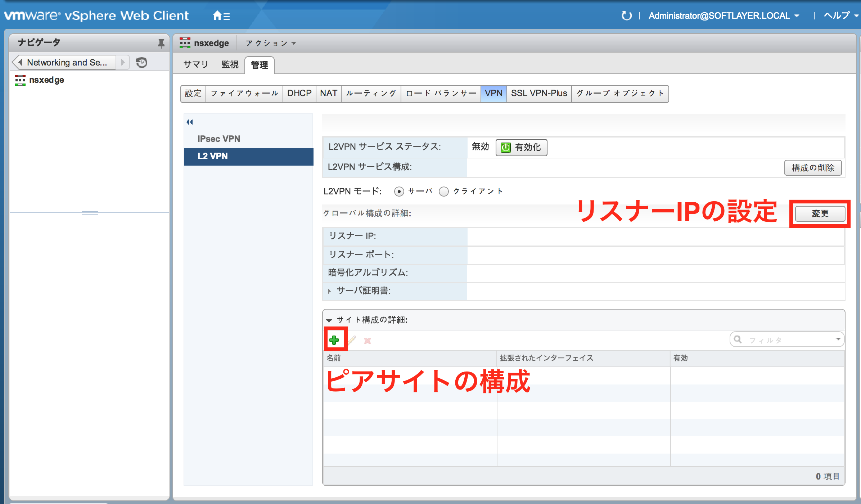
Task: Open the SSL VPN-Plus sub-tab
Action: tap(539, 94)
